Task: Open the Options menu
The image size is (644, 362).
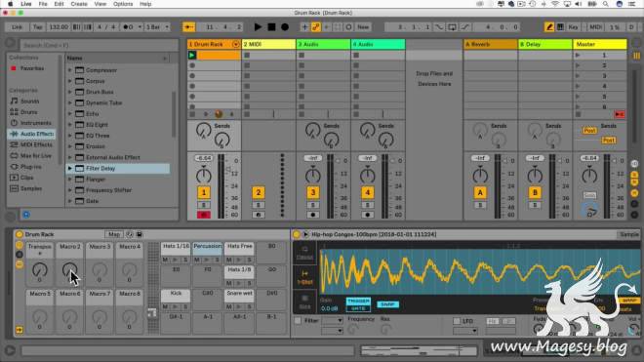Action: 123,4
